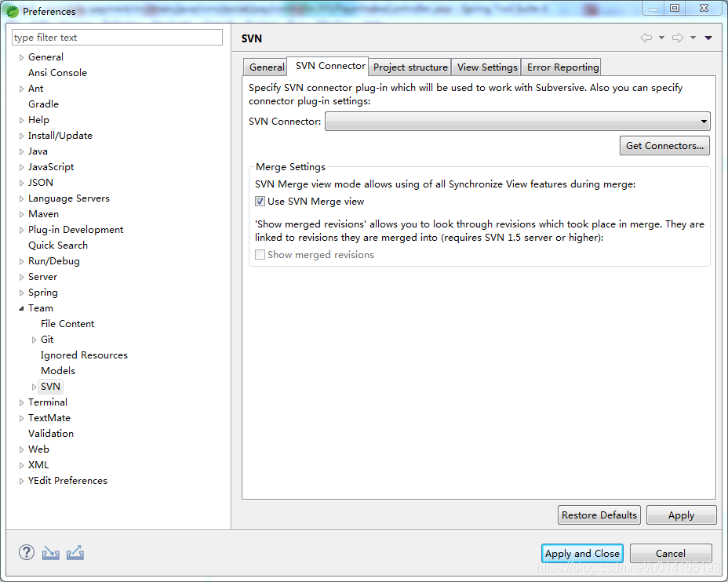Select Install/Update in the tree
This screenshot has height=582, width=728.
60,136
